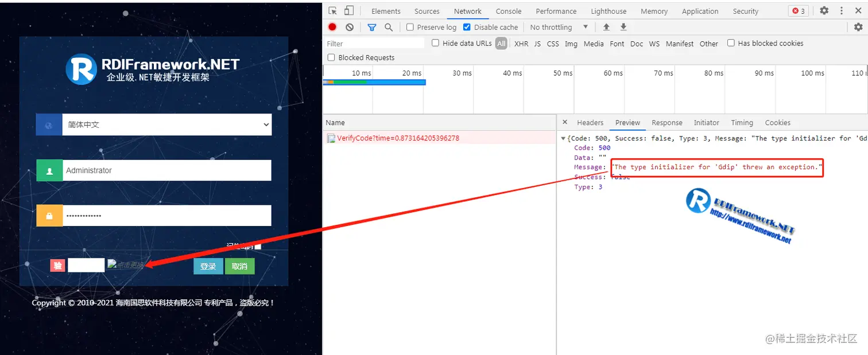The width and height of the screenshot is (868, 355).
Task: Click the 登录 login button
Action: point(208,266)
